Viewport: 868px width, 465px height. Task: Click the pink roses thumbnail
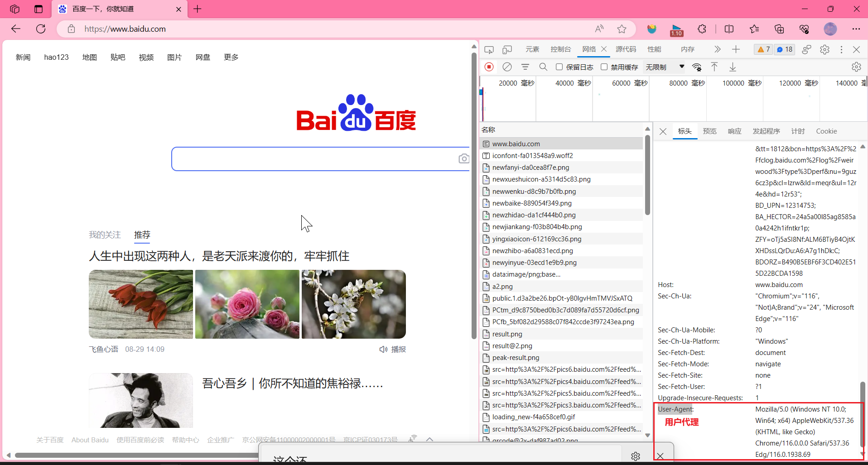(247, 304)
